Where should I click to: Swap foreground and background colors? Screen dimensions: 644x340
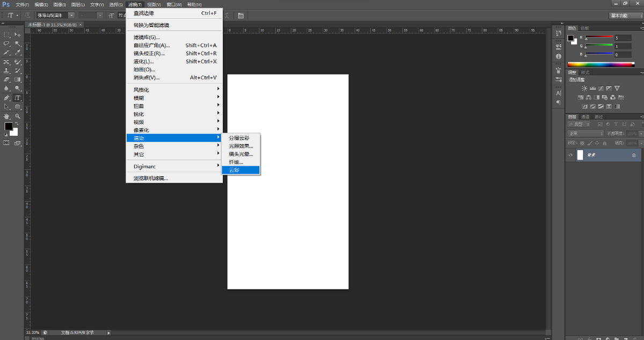pyautogui.click(x=17, y=123)
